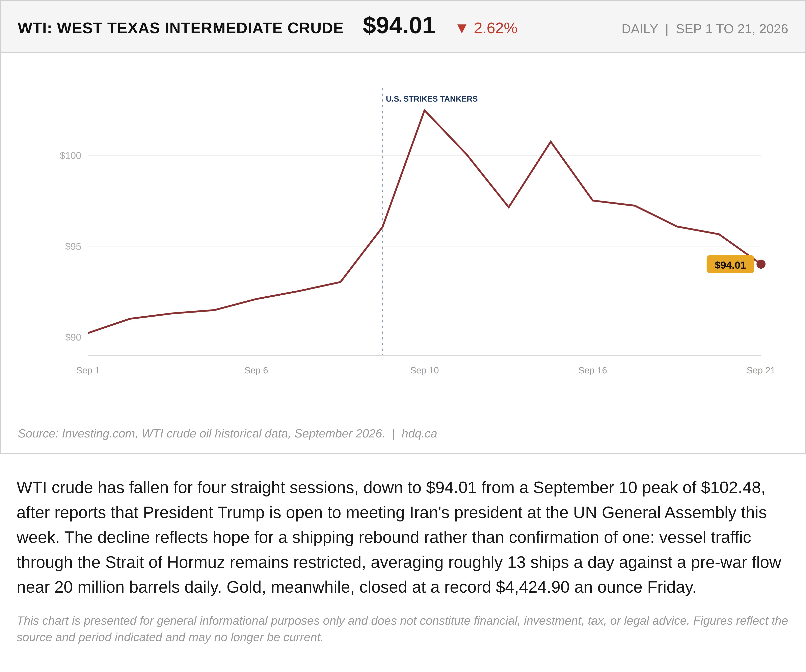Viewport: 806px width, 672px height.
Task: Click the Sep 10 axis tick label
Action: [x=424, y=370]
